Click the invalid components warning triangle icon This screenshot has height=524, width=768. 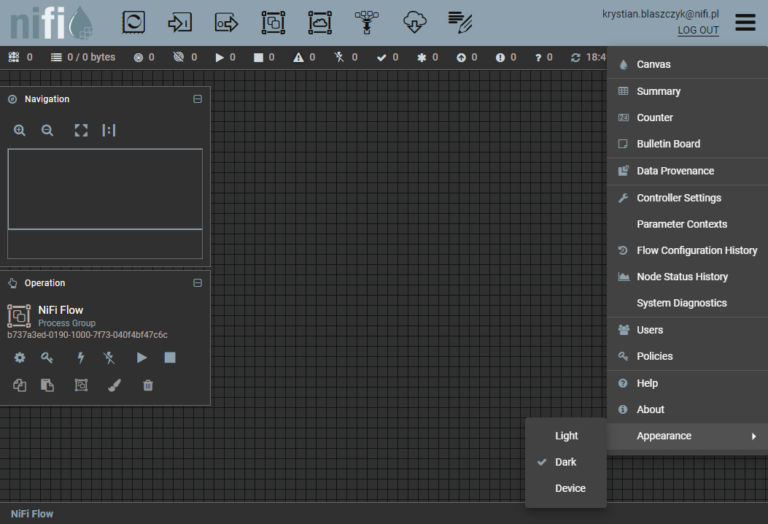click(x=298, y=58)
